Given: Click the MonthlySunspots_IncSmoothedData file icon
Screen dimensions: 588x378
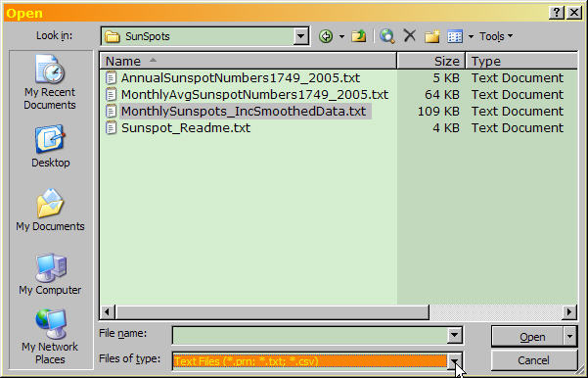Looking at the screenshot, I should pos(111,111).
